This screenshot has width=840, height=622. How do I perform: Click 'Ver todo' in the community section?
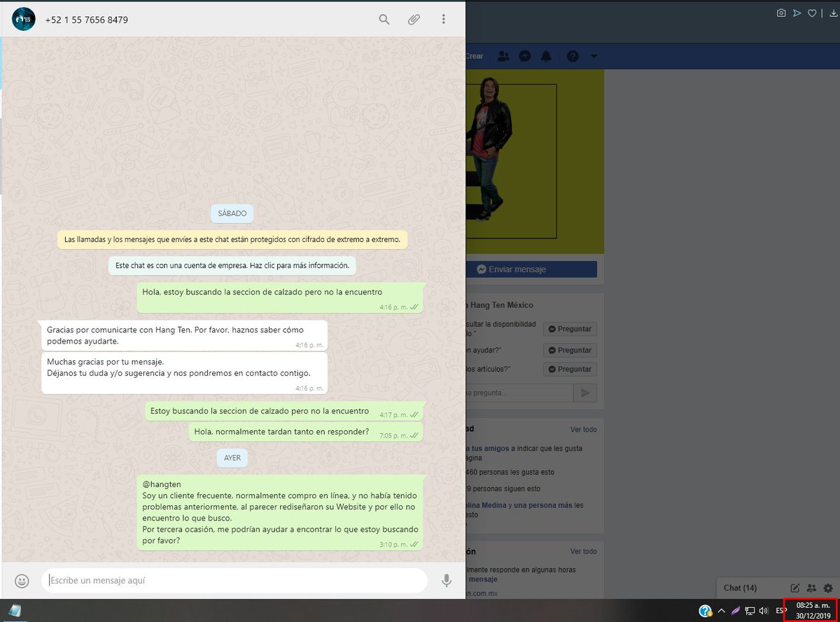pos(584,430)
